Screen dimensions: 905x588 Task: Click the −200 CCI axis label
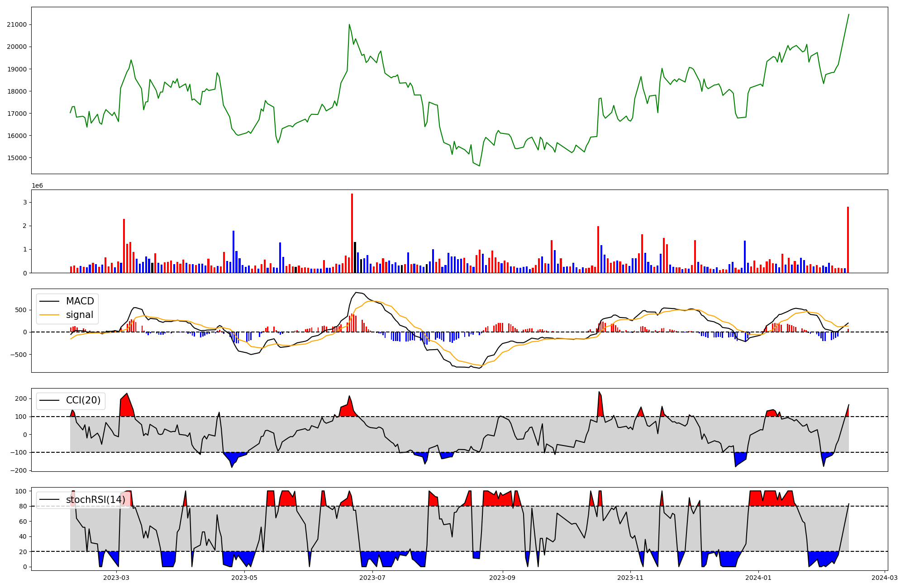click(x=19, y=470)
